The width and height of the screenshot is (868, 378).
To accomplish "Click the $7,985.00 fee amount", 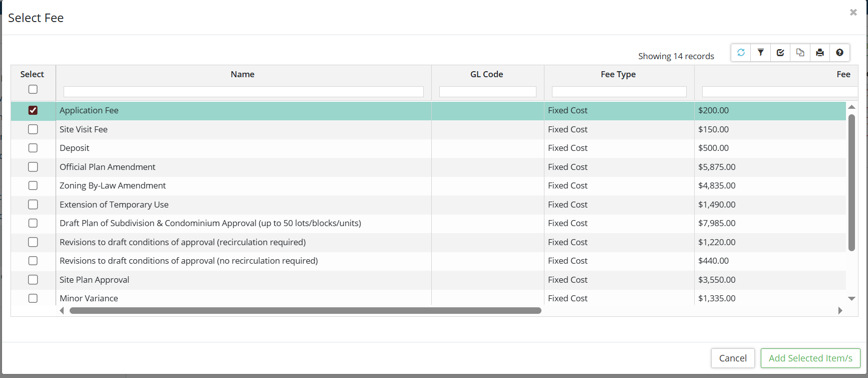I will pyautogui.click(x=717, y=223).
